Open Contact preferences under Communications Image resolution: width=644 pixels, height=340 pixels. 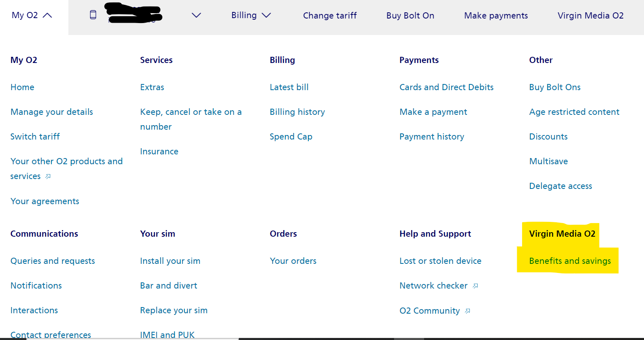[x=51, y=334]
